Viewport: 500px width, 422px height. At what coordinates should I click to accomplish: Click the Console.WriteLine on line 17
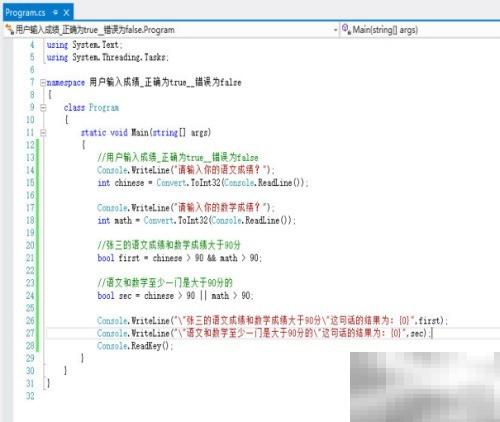pos(186,208)
